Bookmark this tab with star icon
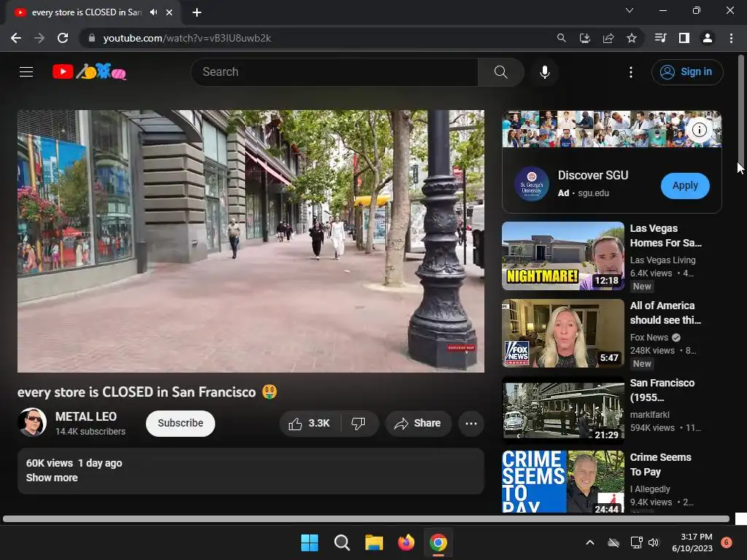747x560 pixels. coord(632,38)
